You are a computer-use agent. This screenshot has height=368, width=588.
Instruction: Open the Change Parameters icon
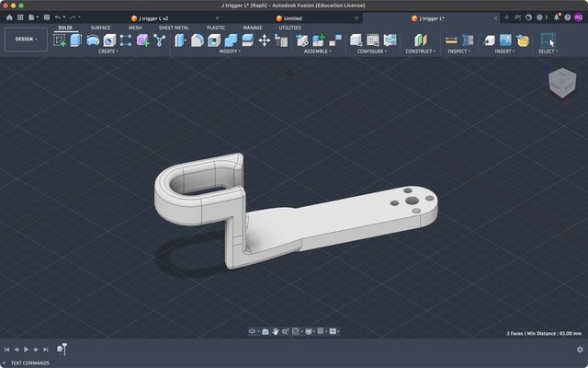(x=281, y=40)
